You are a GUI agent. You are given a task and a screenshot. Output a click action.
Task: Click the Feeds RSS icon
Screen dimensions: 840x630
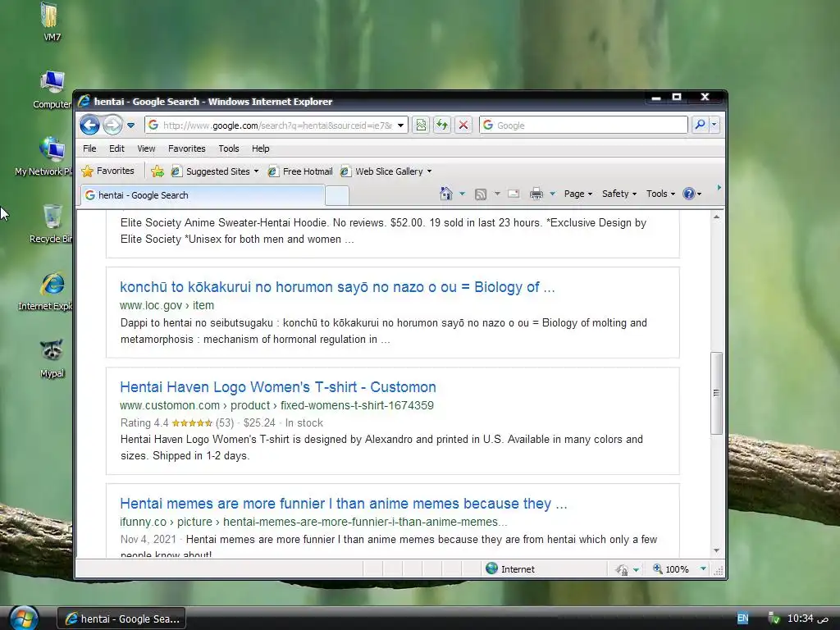[x=481, y=194]
